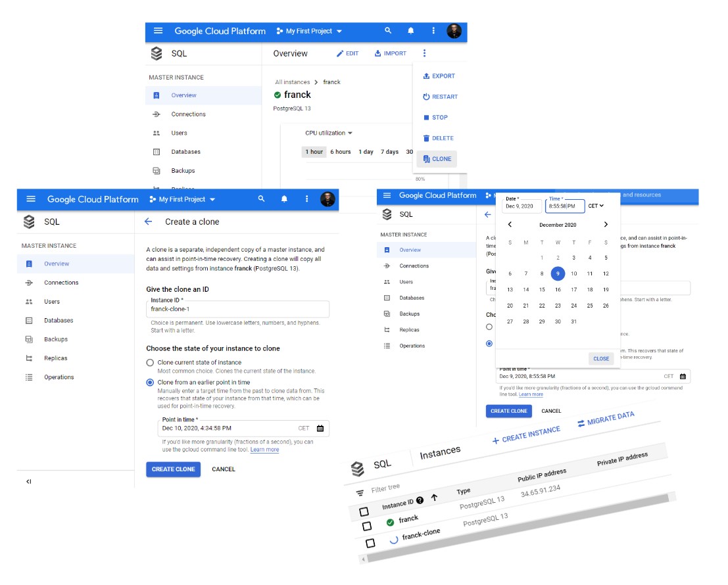Viewport: 728px width, 585px height.
Task: Select 7 days time range
Action: pos(389,152)
